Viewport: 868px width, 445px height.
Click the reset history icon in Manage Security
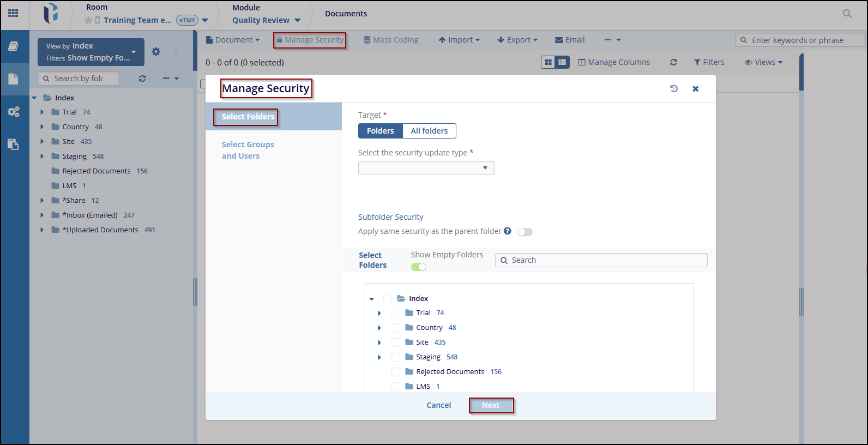[x=674, y=88]
